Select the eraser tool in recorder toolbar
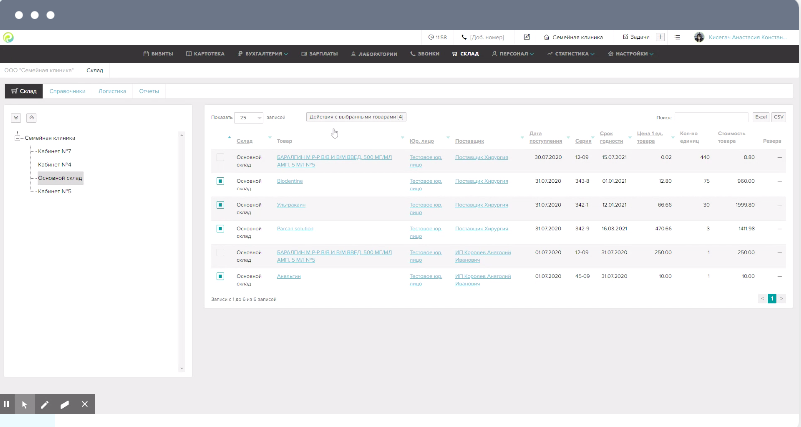 click(64, 404)
